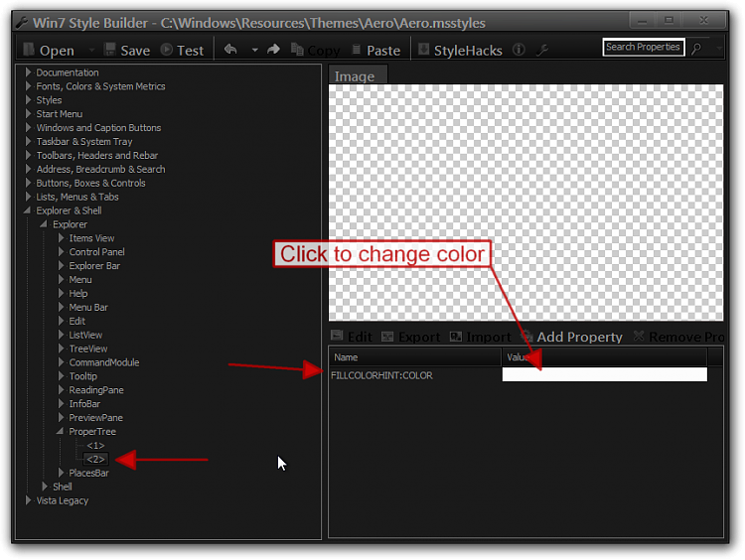Screen dimensions: 745x560
Task: Select PreviewPane tree item
Action: [x=96, y=417]
